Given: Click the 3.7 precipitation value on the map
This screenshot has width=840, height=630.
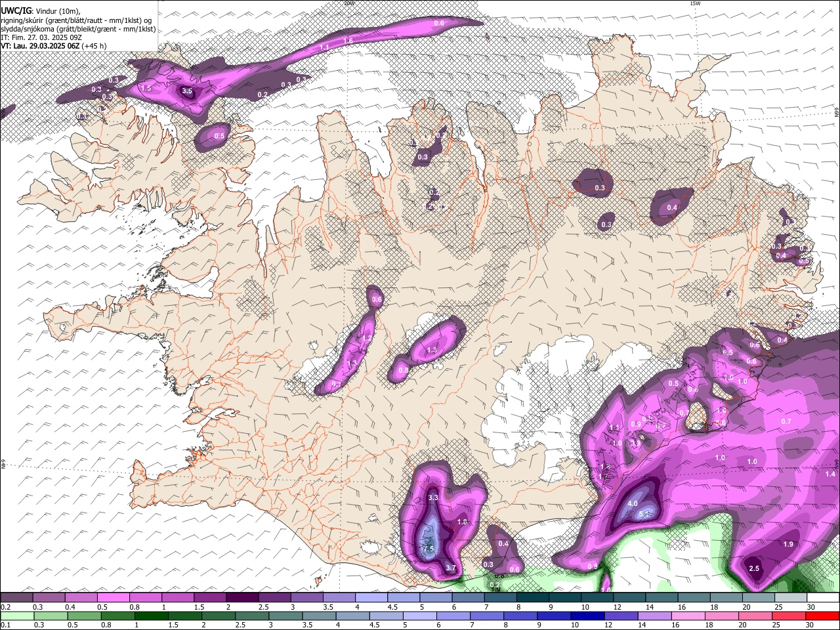Looking at the screenshot, I should (x=451, y=568).
